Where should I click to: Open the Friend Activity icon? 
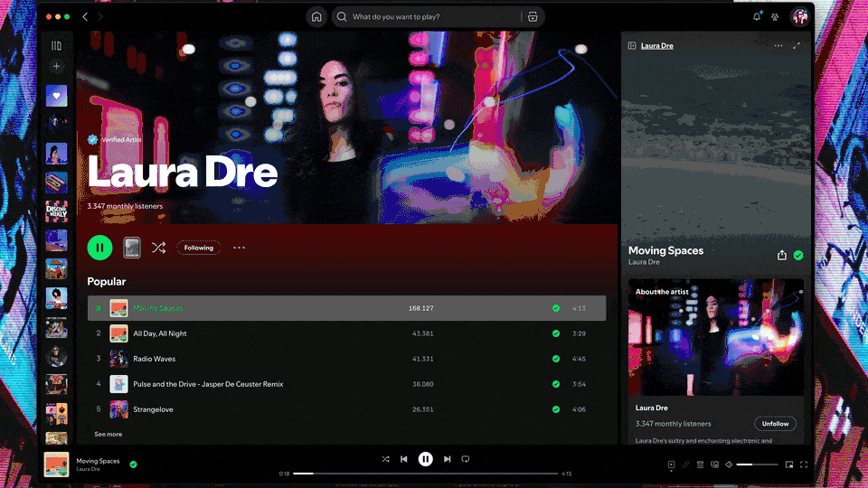(x=775, y=17)
